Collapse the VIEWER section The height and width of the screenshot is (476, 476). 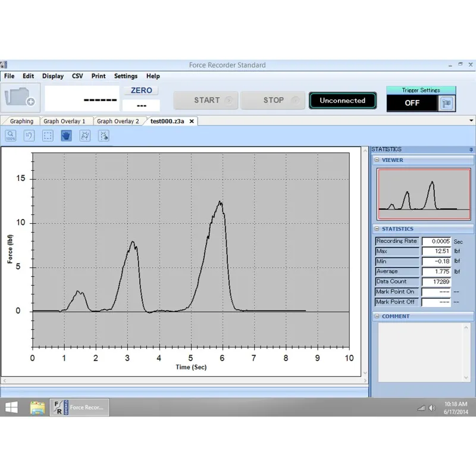pos(377,160)
